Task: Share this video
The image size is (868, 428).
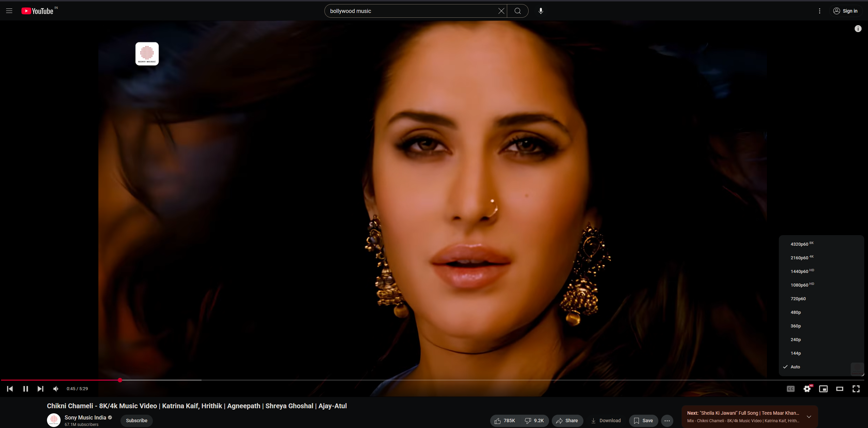Action: [x=567, y=421]
